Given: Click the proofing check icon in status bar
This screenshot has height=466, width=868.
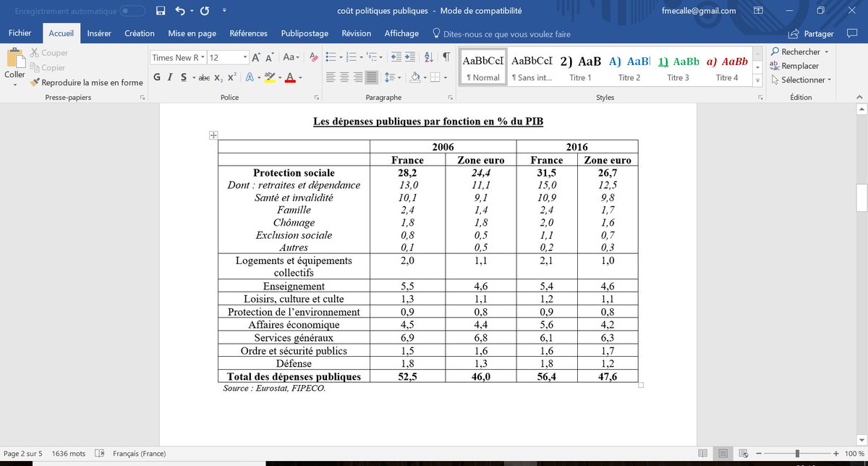Looking at the screenshot, I should [x=98, y=454].
